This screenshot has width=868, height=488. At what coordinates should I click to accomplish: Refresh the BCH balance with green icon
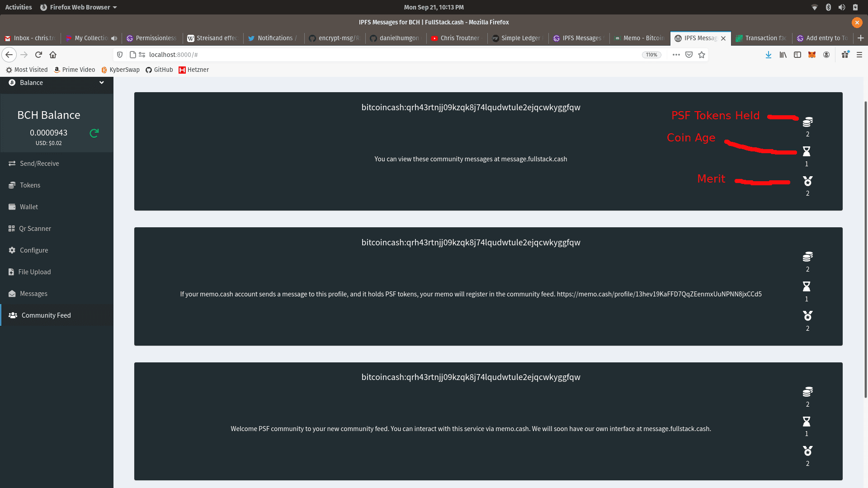(94, 133)
